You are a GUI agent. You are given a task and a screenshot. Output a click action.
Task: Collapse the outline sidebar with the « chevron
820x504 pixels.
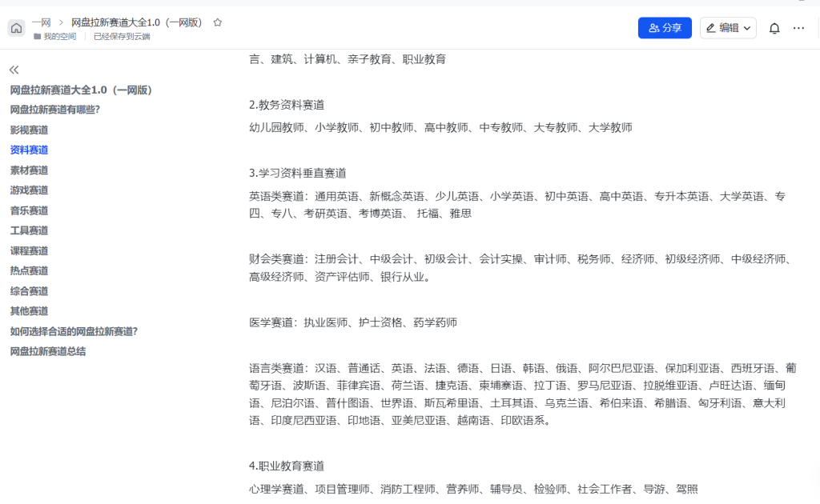[x=13, y=70]
